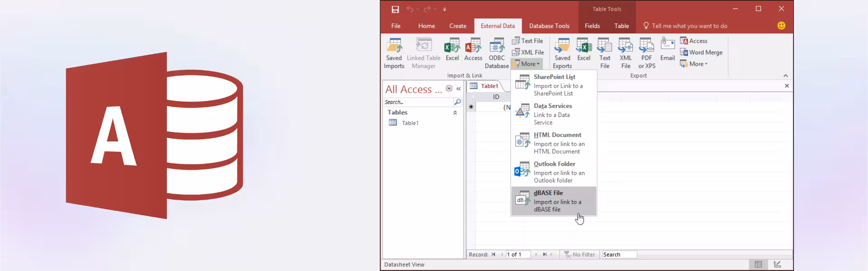Click the ID column header
868x271 pixels.
tap(496, 97)
